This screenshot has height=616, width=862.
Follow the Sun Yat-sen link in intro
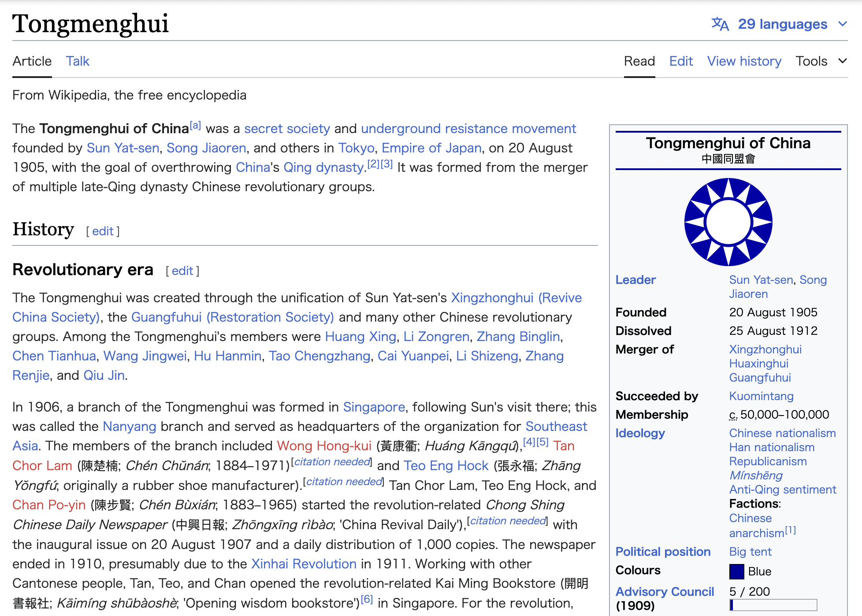tap(123, 148)
